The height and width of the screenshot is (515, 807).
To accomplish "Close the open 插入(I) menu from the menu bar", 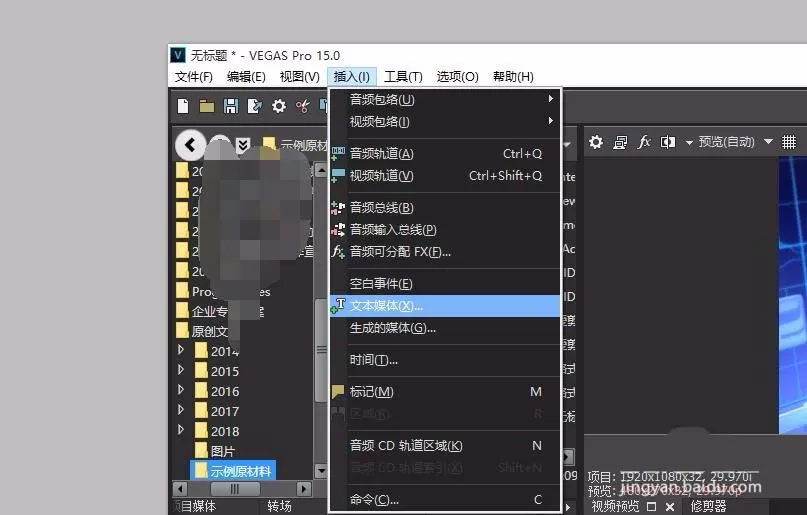I will coord(352,77).
